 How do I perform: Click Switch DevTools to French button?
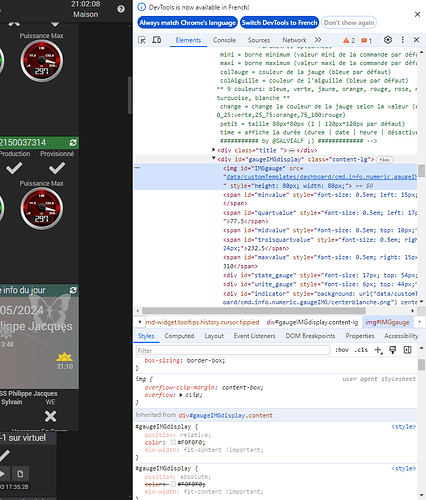pyautogui.click(x=279, y=23)
